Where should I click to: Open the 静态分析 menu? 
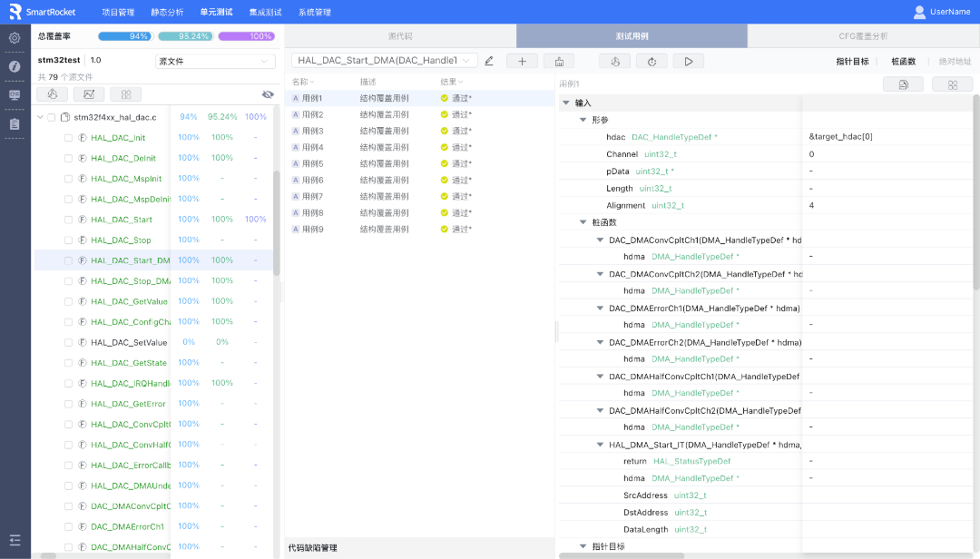click(x=167, y=12)
